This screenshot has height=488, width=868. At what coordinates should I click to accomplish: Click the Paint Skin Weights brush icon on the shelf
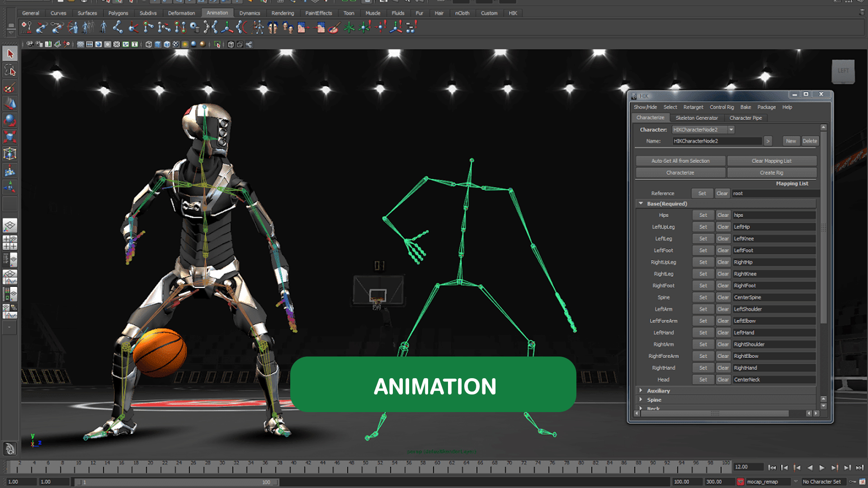(x=333, y=28)
